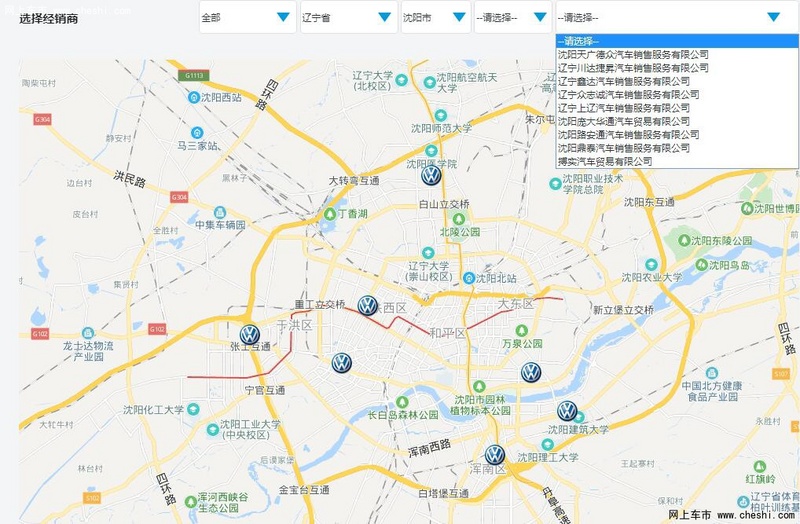The width and height of the screenshot is (800, 524).
Task: Click the 沈阳工业大学(中央校区) icon
Action: pos(212,430)
